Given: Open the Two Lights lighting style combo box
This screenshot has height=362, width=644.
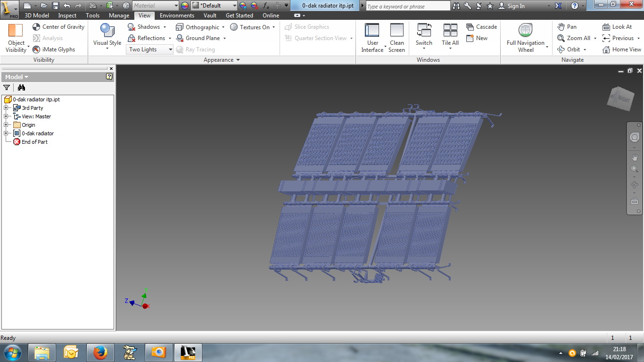Looking at the screenshot, I should click(150, 49).
